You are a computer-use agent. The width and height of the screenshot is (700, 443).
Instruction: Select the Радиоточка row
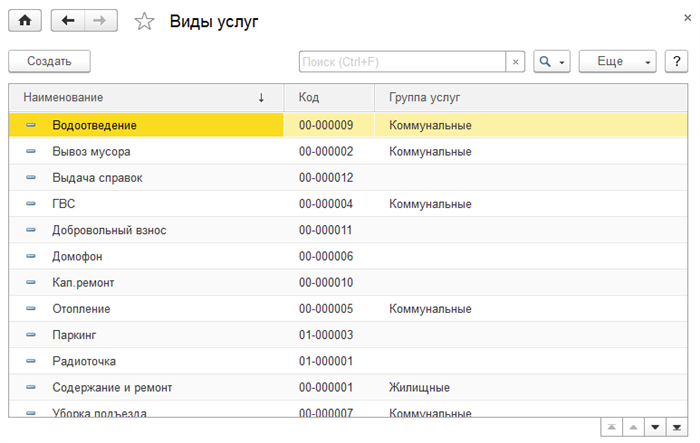348,361
